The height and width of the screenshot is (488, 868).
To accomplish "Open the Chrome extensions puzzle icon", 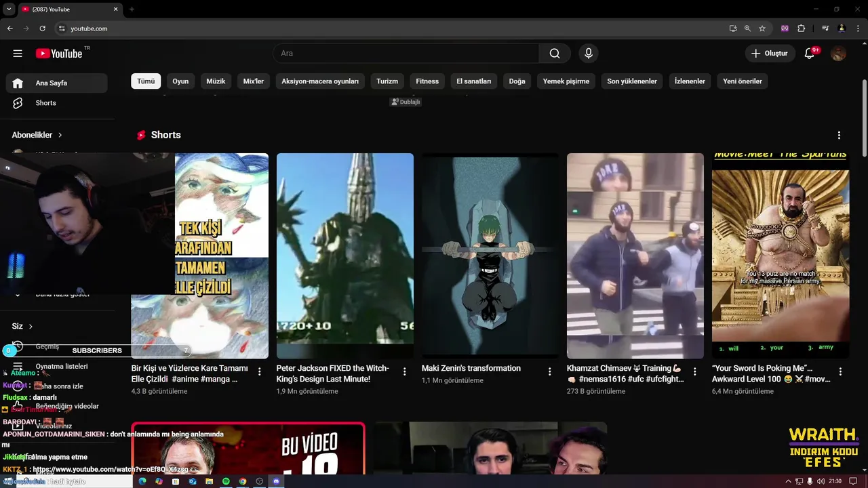I will coord(802,28).
